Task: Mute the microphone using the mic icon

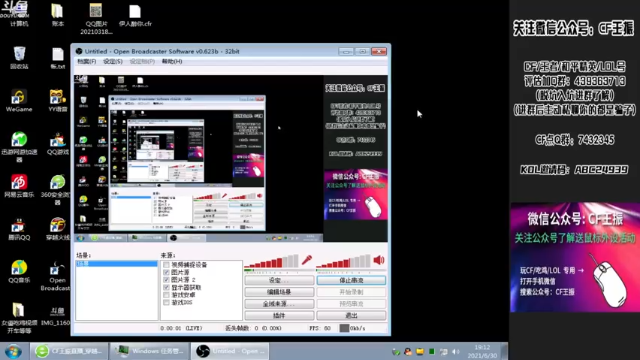Action: pyautogui.click(x=307, y=260)
